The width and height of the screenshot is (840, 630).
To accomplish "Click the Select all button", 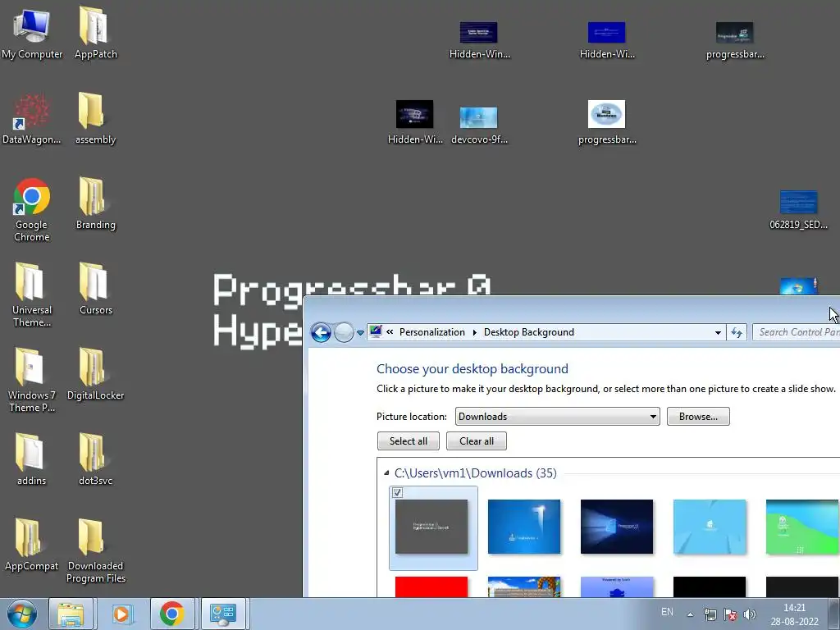I will click(x=409, y=441).
